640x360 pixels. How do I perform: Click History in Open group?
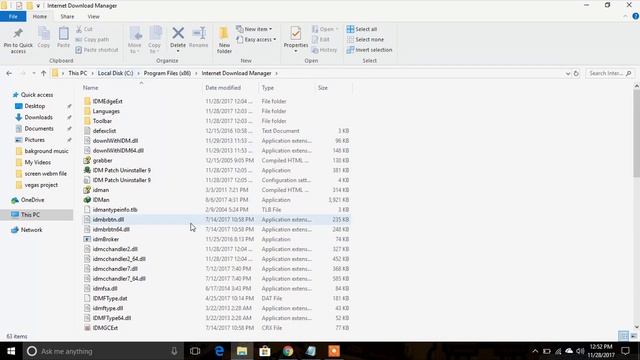[x=324, y=50]
